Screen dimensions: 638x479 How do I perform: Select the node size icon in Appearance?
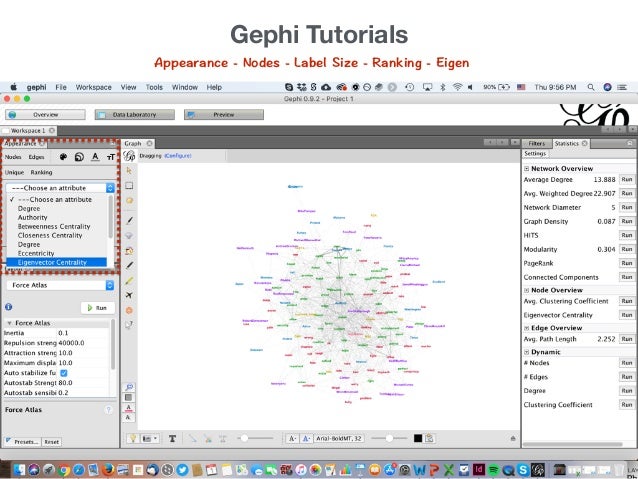point(79,157)
